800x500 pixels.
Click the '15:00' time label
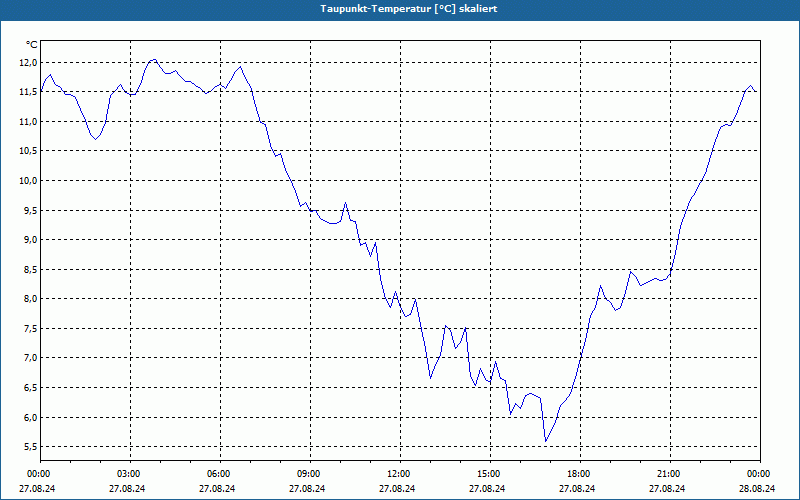click(489, 474)
